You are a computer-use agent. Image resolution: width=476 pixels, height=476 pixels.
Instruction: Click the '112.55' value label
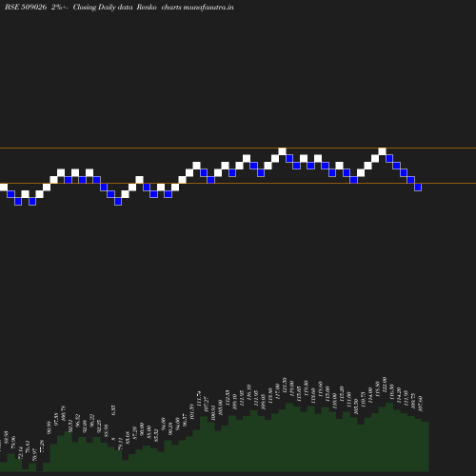tap(228, 398)
